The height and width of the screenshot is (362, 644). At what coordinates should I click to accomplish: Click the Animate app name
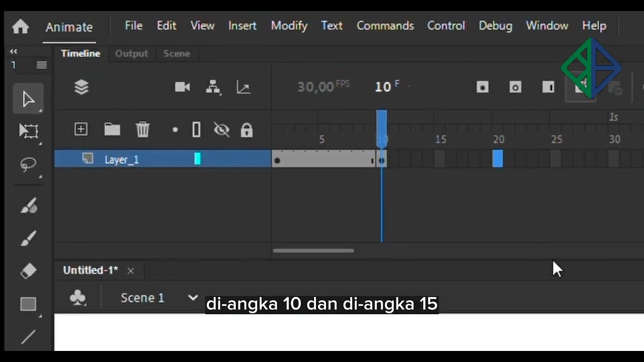point(69,27)
